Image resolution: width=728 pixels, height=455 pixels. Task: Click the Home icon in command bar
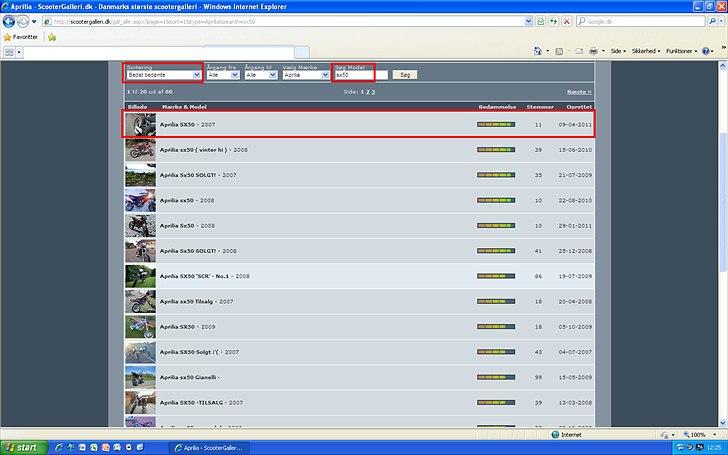tap(538, 51)
